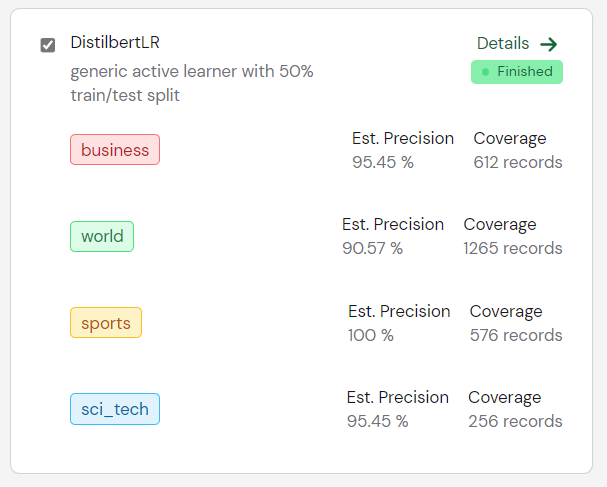
Task: Click sports coverage 576 records
Action: pos(516,335)
